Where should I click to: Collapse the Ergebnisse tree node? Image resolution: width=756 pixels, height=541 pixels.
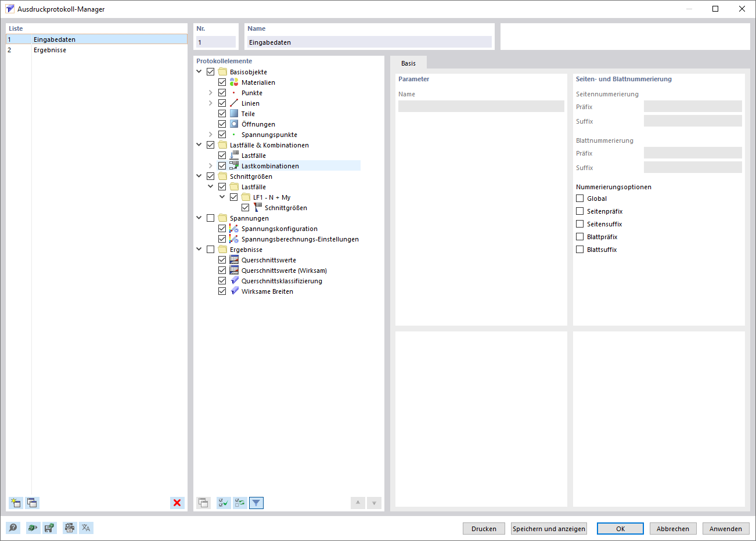pyautogui.click(x=199, y=250)
